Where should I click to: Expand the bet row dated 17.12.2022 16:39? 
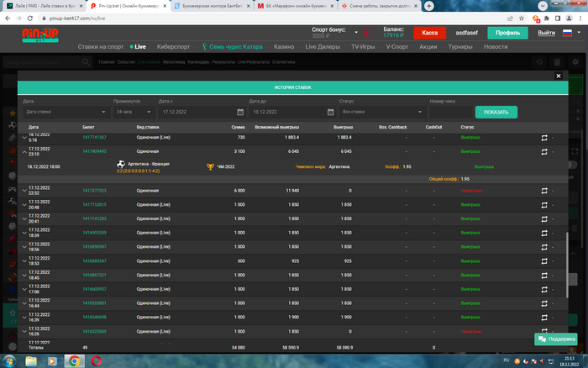pyautogui.click(x=24, y=318)
